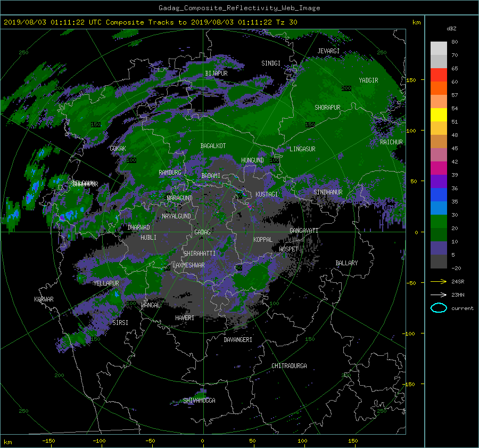Click the NAVALGUND city label
The image size is (479, 448).
click(x=176, y=216)
